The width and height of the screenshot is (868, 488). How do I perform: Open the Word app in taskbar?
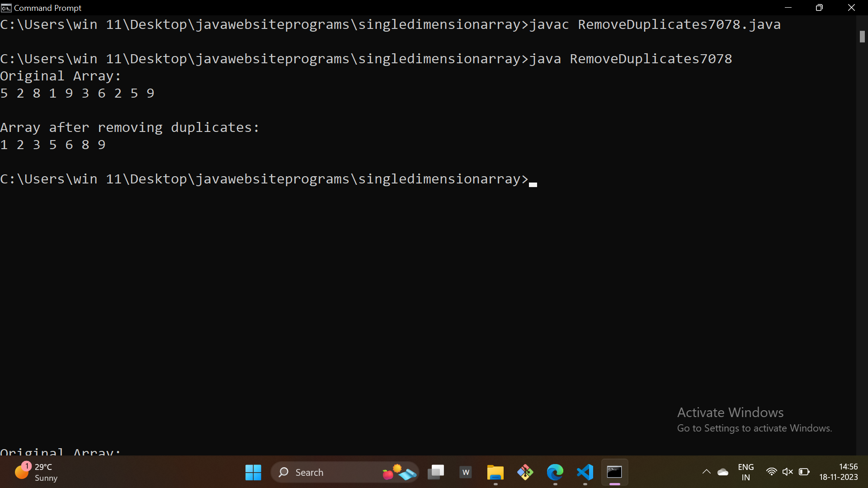pyautogui.click(x=466, y=472)
